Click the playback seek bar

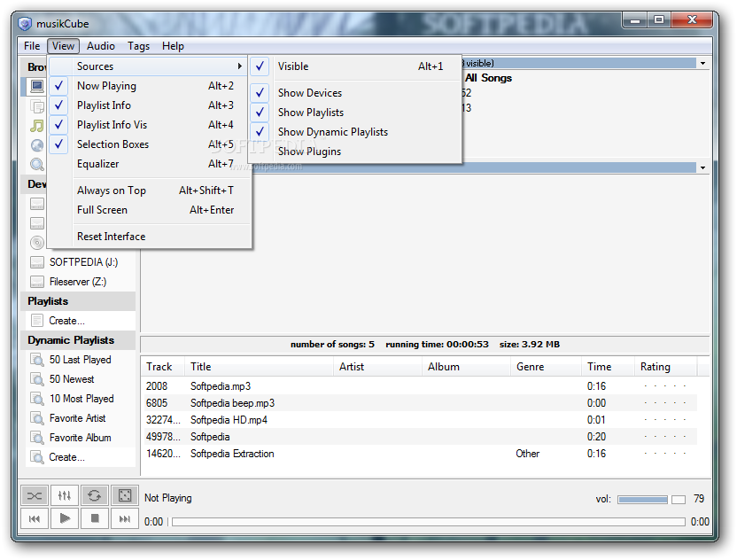point(429,522)
